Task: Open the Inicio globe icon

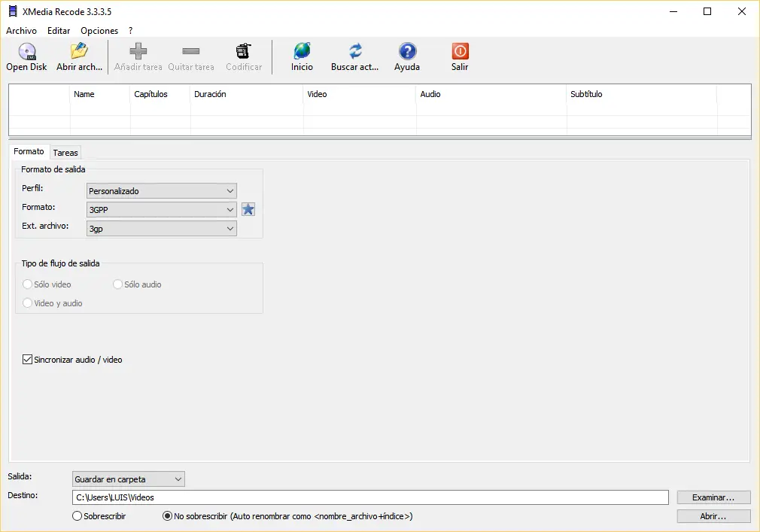Action: pyautogui.click(x=302, y=51)
